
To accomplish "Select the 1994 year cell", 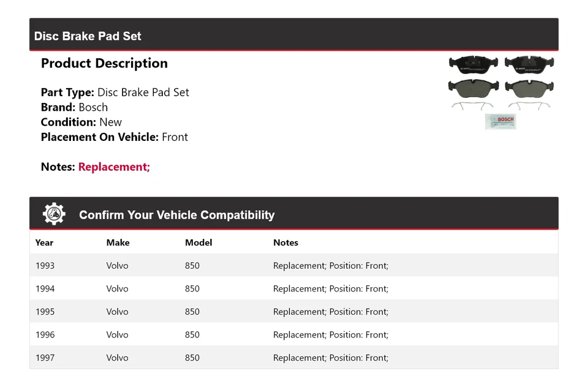I will tap(45, 288).
